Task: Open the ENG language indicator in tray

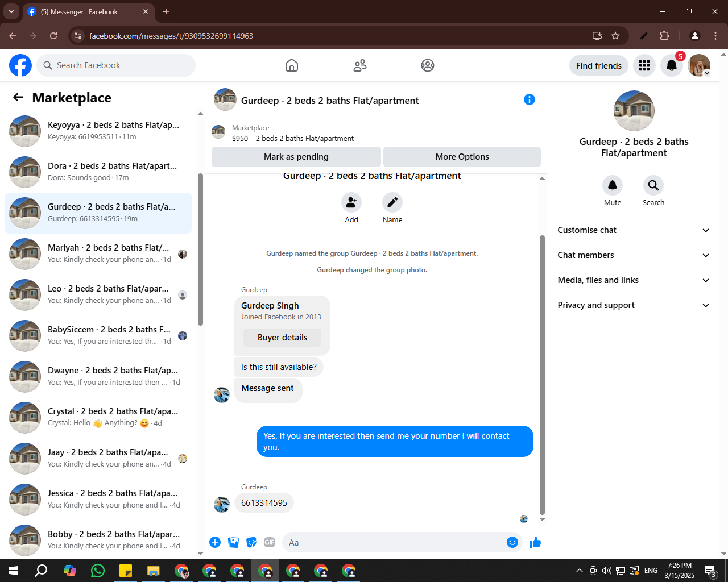Action: point(651,571)
